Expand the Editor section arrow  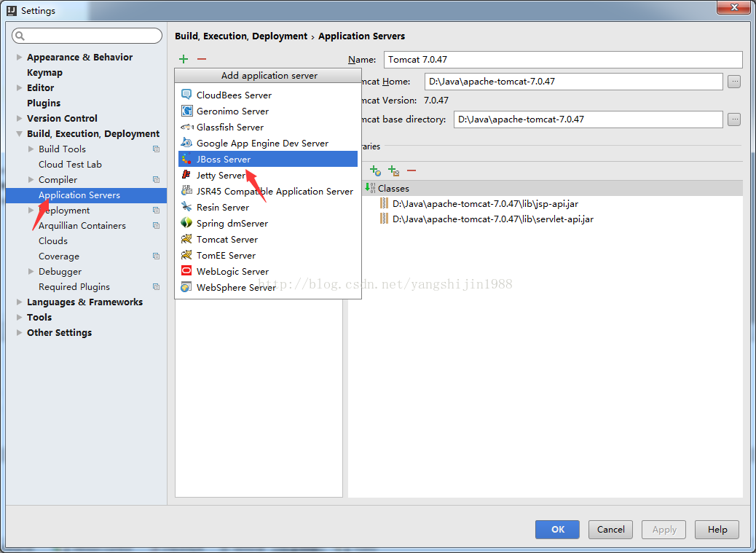(19, 87)
